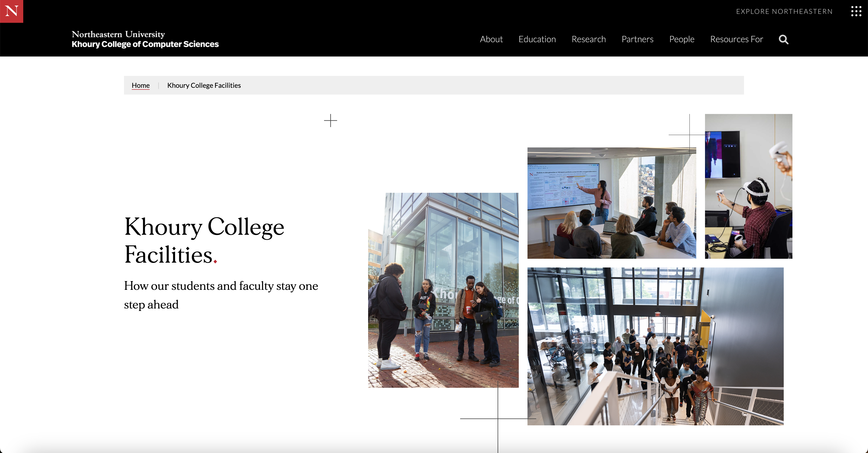This screenshot has height=453, width=868.
Task: Expand the Partners navigation item
Action: click(637, 39)
